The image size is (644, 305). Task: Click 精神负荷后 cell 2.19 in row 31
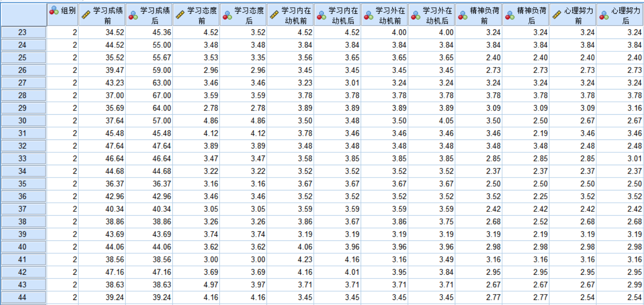coord(526,133)
